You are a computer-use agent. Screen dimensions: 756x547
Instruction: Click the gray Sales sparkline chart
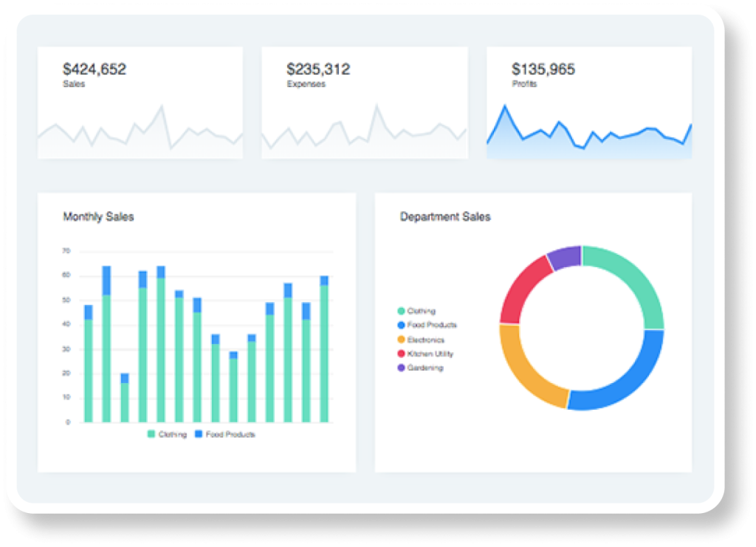(140, 133)
